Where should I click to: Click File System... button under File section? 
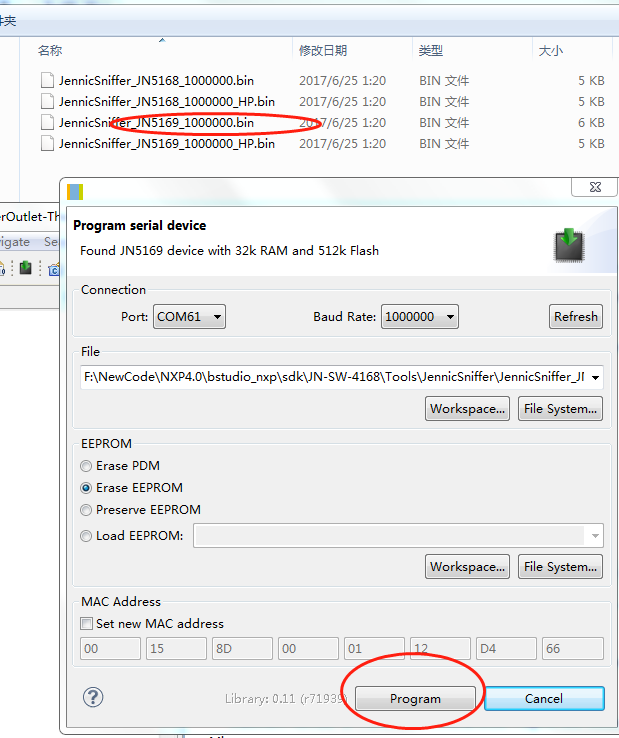[x=560, y=409]
